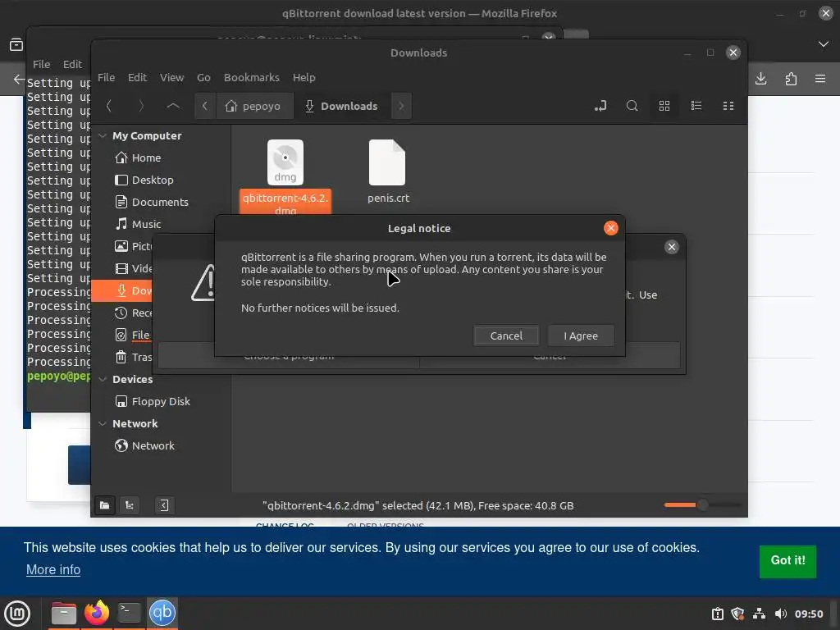Switch to icon view
This screenshot has width=840, height=630.
(664, 106)
